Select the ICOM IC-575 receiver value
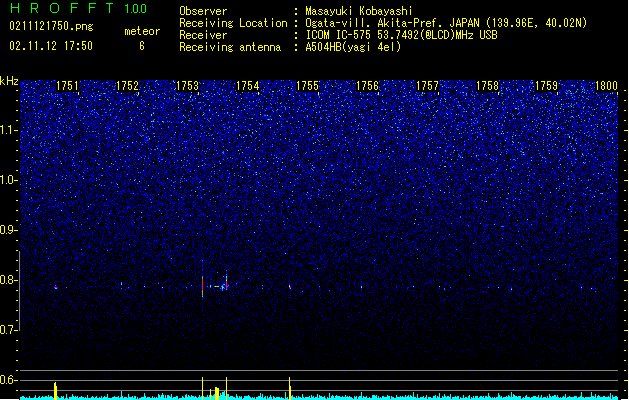 402,35
